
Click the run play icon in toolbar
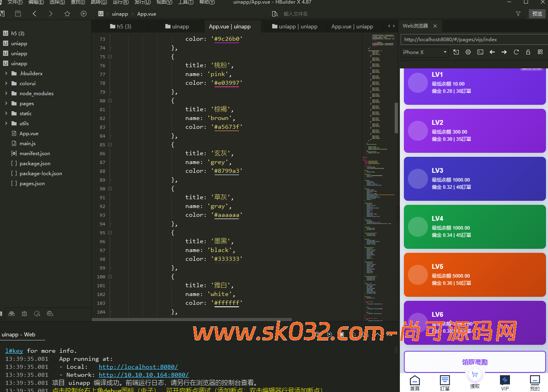[83, 14]
